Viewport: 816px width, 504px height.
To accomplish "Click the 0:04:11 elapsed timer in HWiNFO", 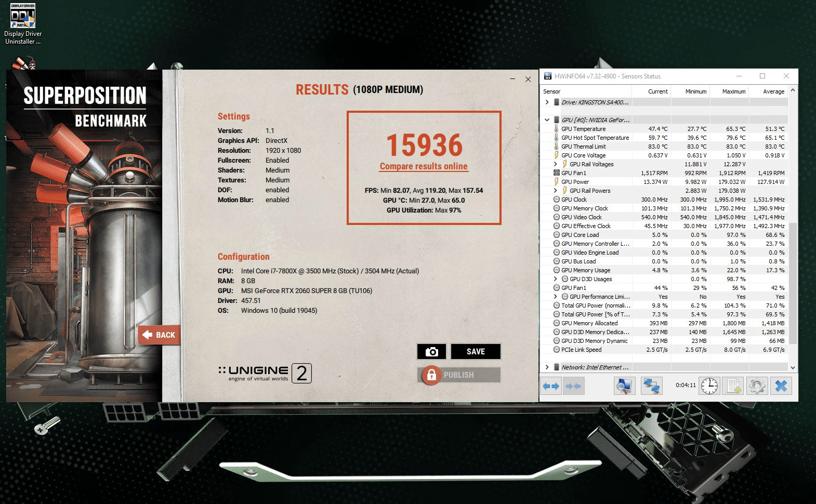I will click(x=686, y=385).
